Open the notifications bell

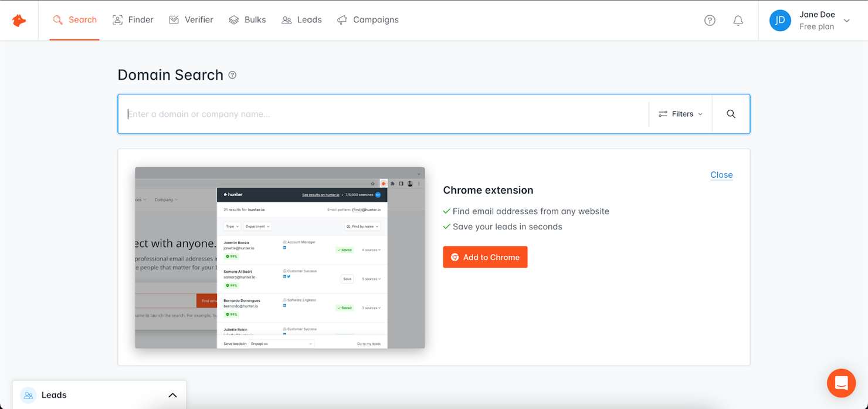tap(738, 20)
